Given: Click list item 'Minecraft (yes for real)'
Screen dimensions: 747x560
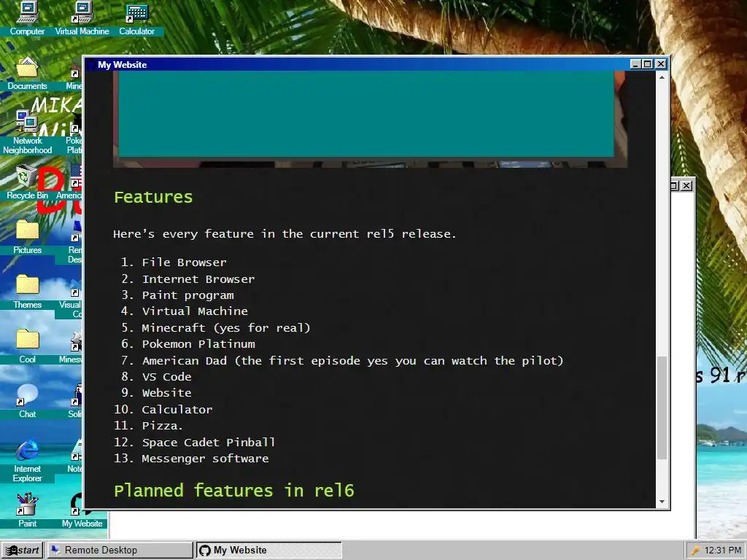Looking at the screenshot, I should 226,327.
